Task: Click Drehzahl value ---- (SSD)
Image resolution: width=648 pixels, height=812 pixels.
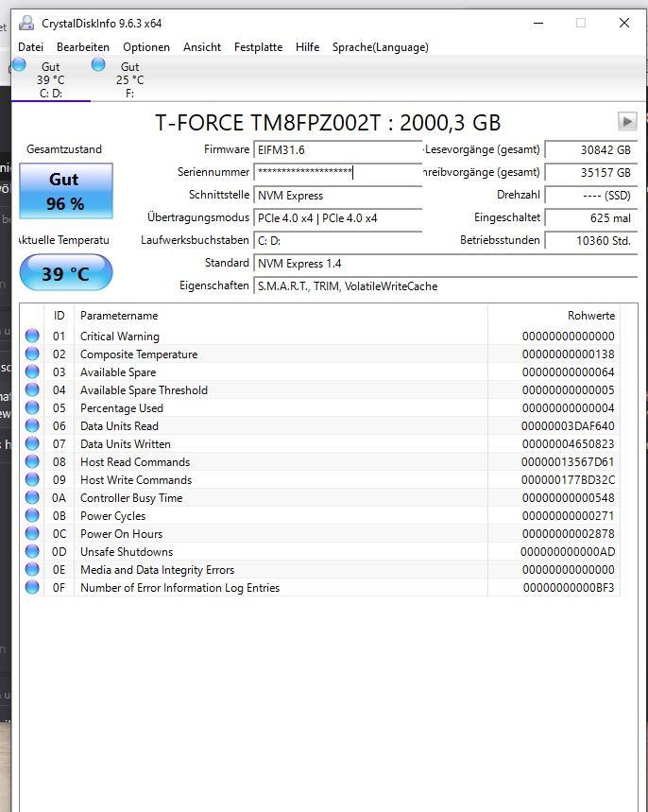Action: click(x=590, y=196)
